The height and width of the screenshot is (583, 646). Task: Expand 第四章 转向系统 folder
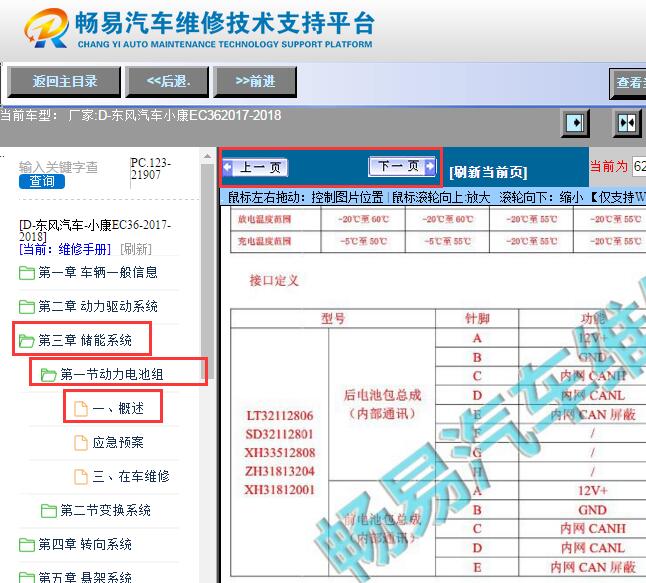pyautogui.click(x=85, y=545)
